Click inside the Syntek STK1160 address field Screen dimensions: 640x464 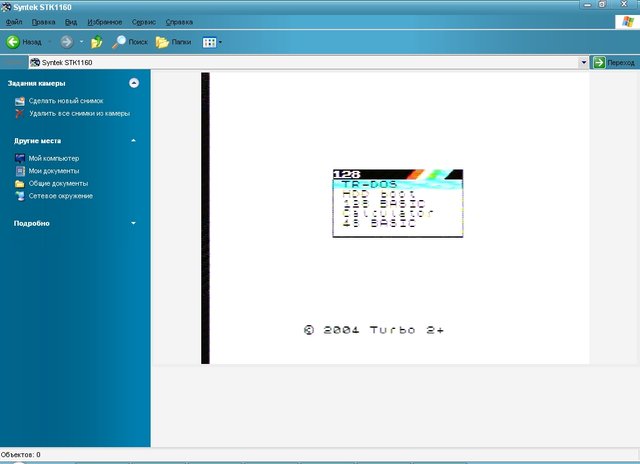pyautogui.click(x=304, y=62)
